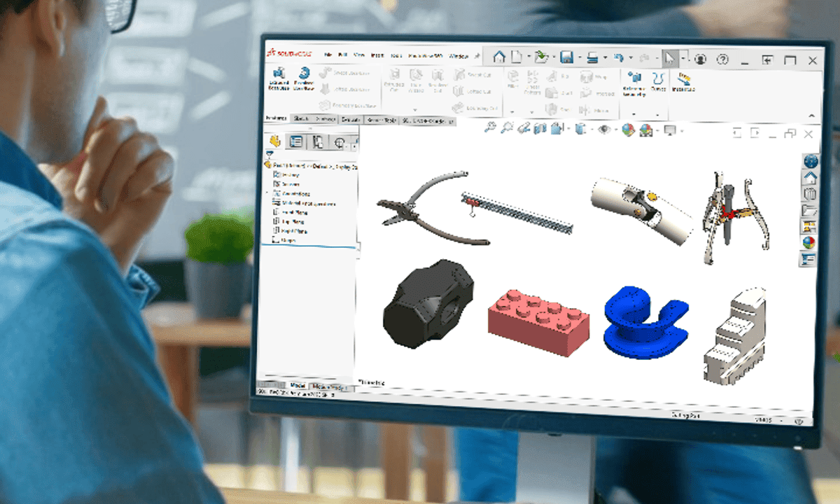
Task: Open the Insert menu
Action: (x=376, y=53)
